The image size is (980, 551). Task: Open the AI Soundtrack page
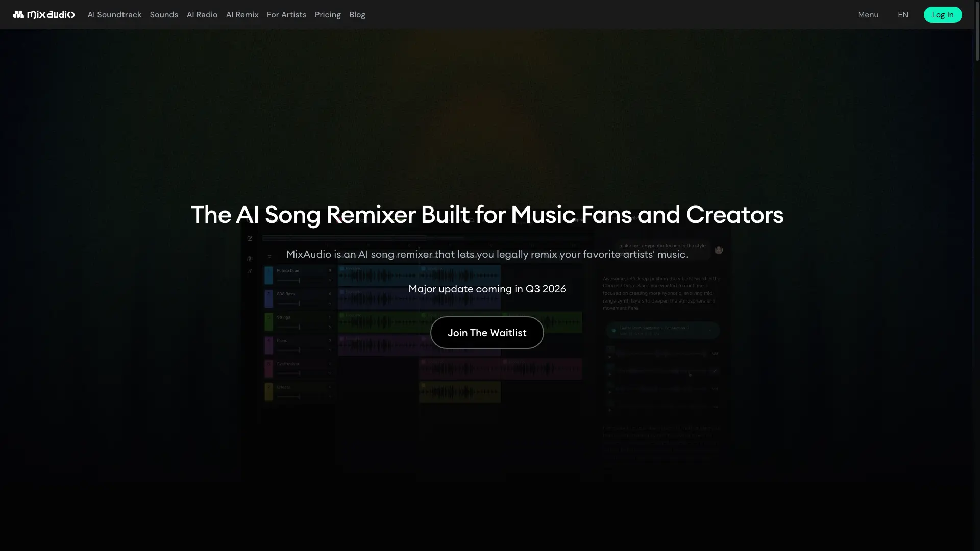point(114,14)
